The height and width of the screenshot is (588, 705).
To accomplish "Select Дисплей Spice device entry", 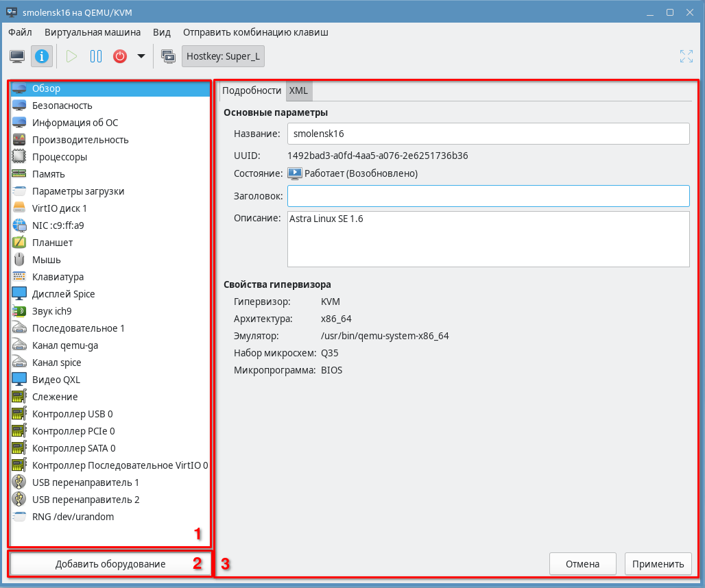I will (x=63, y=294).
